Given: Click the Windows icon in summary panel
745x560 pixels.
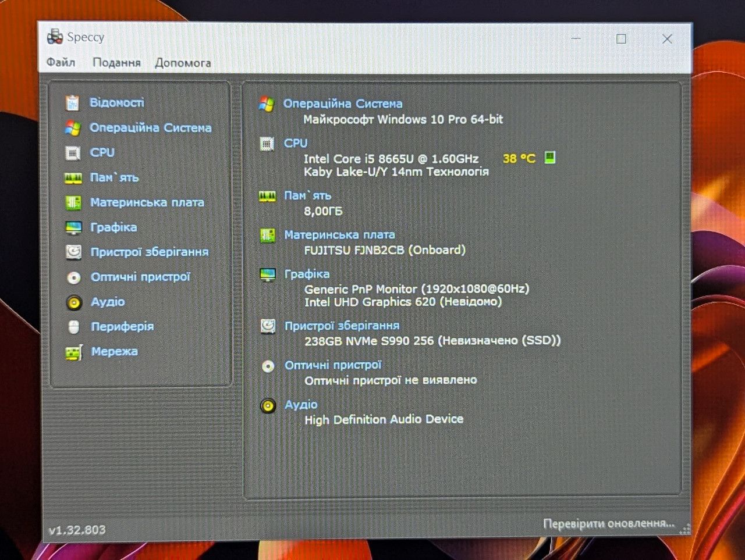Looking at the screenshot, I should pyautogui.click(x=267, y=104).
